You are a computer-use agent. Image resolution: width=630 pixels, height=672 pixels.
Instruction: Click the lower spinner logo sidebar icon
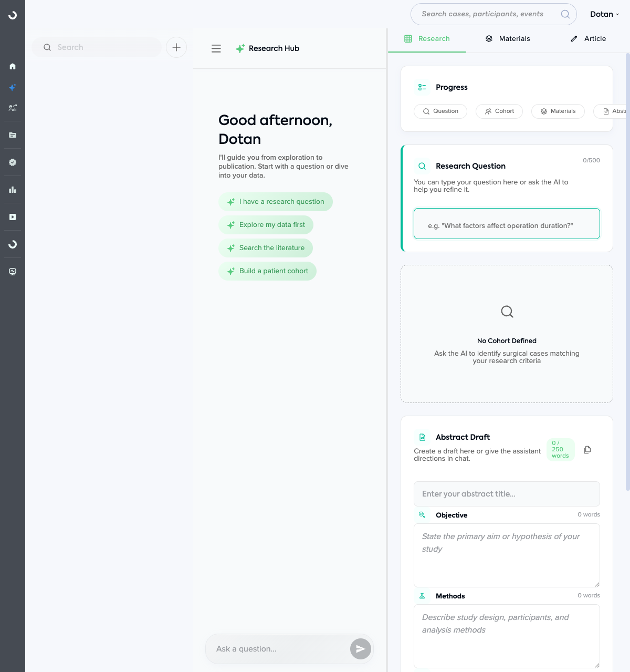(x=13, y=244)
